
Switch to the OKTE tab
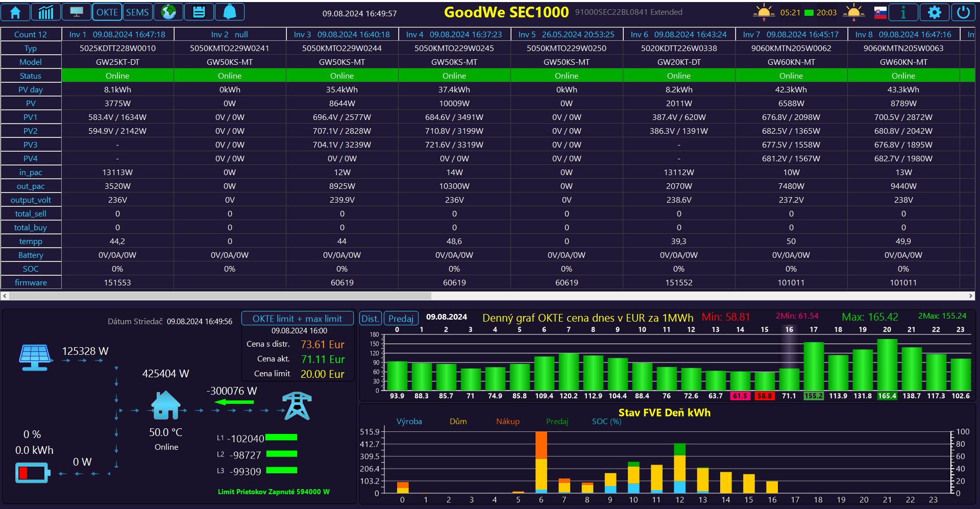(107, 12)
